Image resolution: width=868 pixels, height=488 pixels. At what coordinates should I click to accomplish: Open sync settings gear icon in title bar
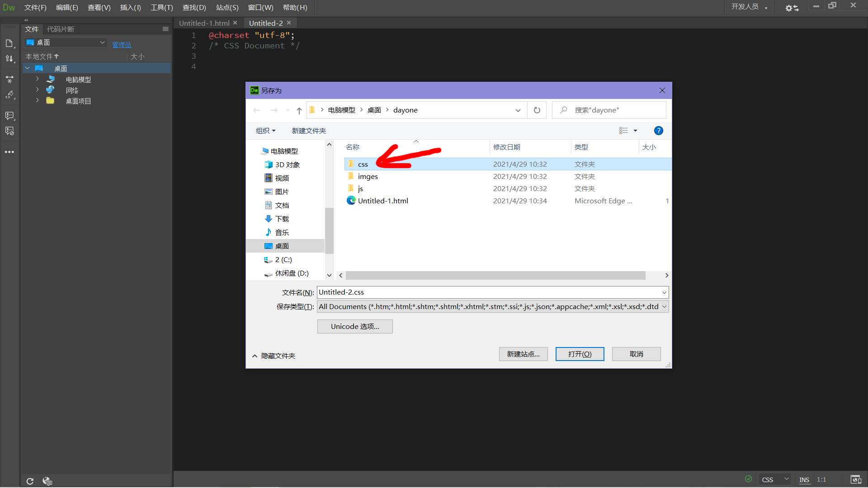(x=792, y=8)
